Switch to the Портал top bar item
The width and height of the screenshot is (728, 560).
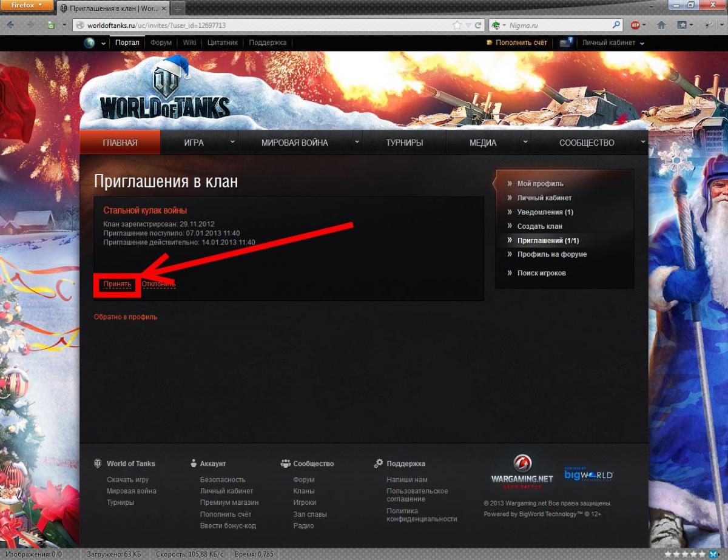click(128, 42)
